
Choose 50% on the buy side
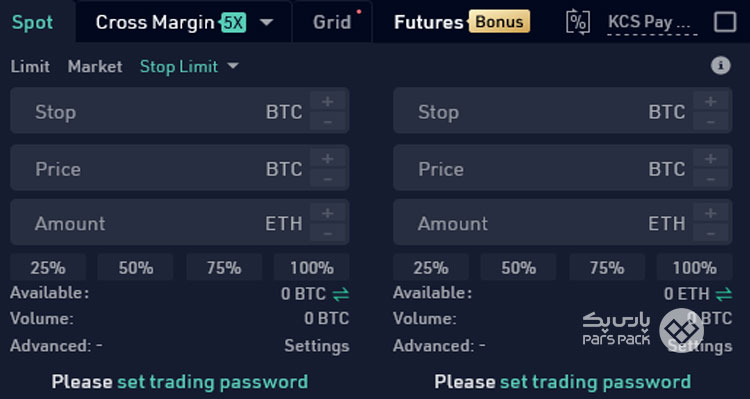point(135,267)
